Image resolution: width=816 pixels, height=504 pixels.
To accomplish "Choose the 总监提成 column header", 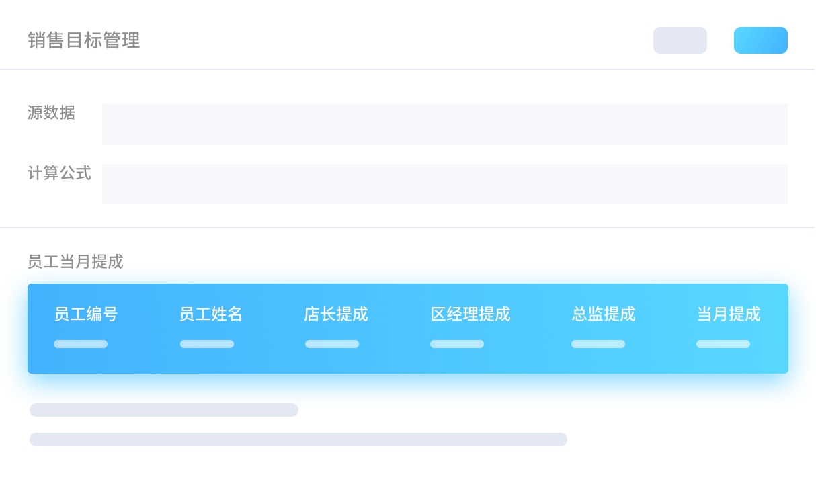I will click(x=604, y=314).
